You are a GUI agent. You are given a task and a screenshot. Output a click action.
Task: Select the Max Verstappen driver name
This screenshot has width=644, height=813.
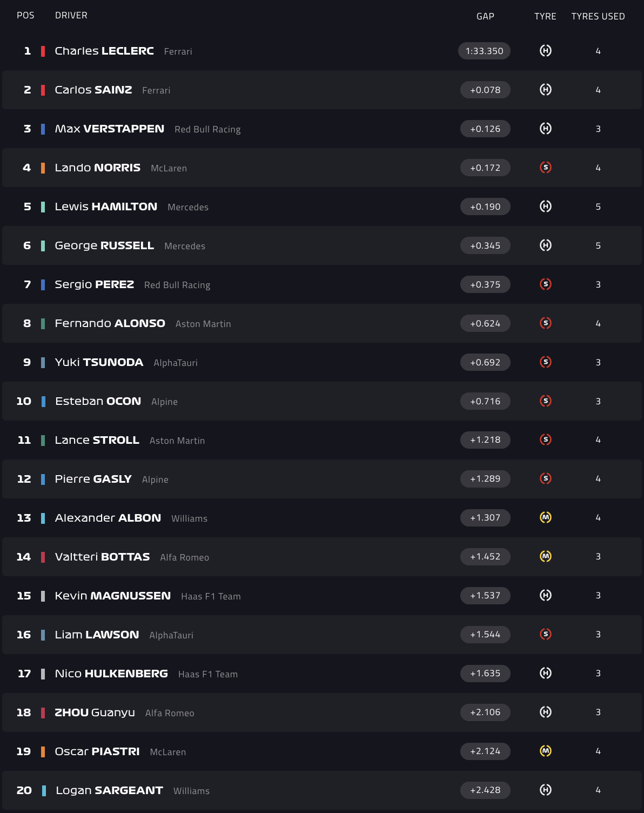pos(110,129)
